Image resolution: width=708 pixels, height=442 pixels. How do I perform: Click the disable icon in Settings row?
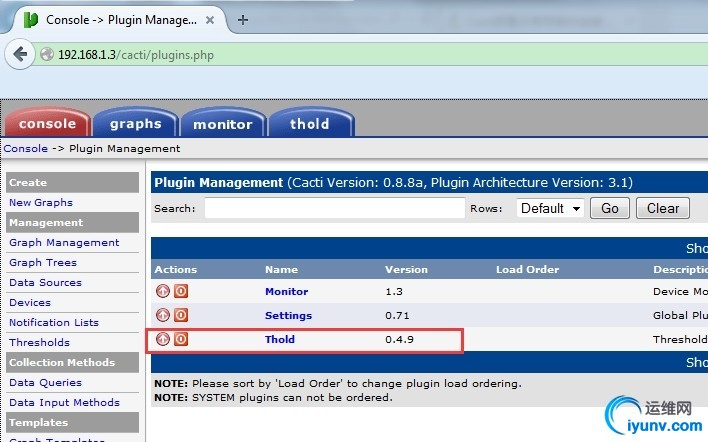coord(181,315)
